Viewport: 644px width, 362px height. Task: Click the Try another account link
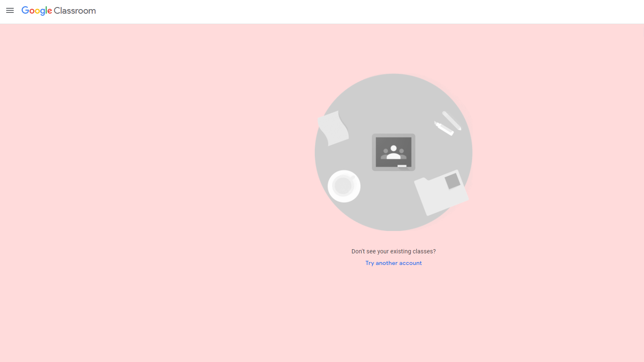point(393,263)
